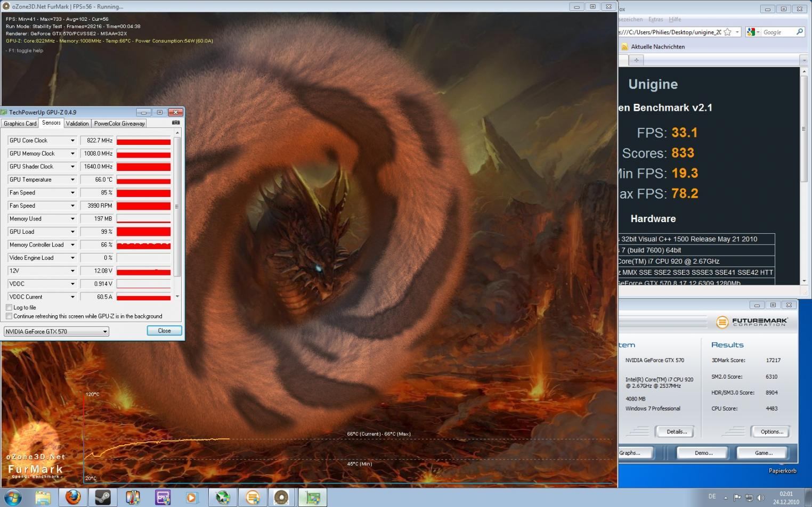The height and width of the screenshot is (507, 812).
Task: Click the Demo... button in 3DMark
Action: tap(703, 453)
